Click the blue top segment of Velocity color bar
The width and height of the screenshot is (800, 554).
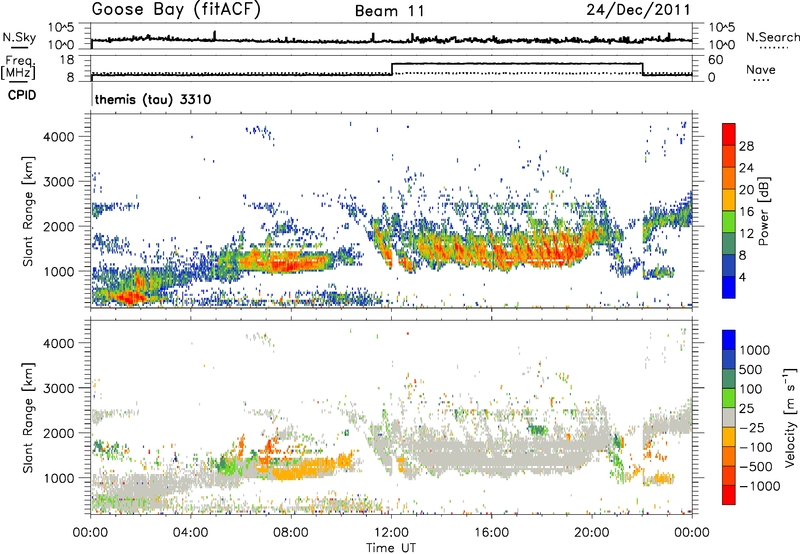tap(729, 340)
